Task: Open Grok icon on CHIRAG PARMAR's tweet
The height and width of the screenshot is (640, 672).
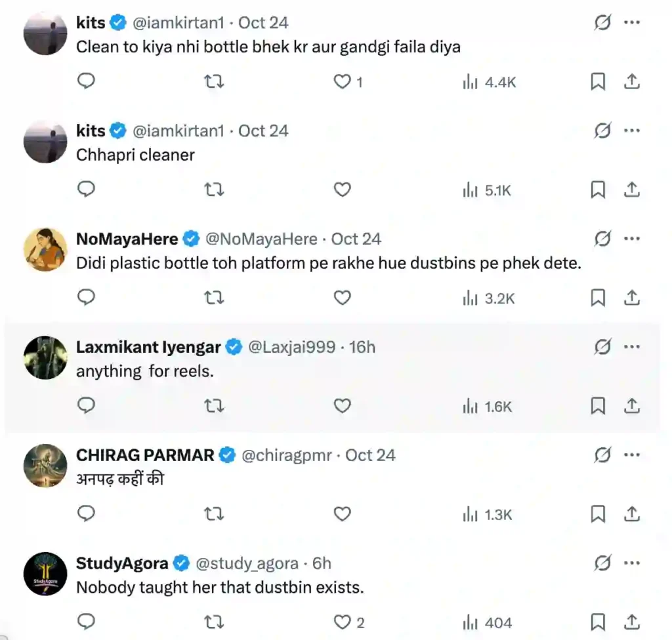Action: (602, 455)
